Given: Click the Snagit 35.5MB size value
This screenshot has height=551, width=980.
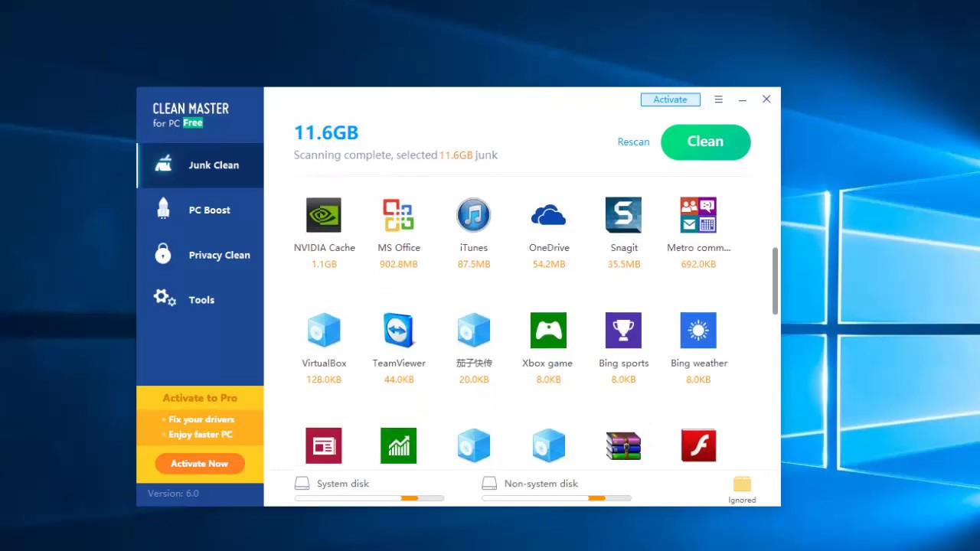Looking at the screenshot, I should click(624, 264).
